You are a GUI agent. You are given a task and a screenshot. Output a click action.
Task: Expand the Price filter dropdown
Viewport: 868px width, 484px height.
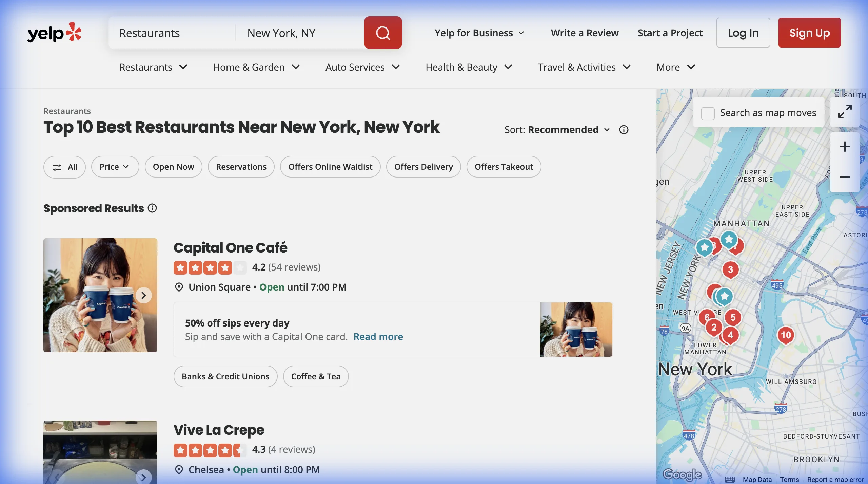[x=115, y=167]
